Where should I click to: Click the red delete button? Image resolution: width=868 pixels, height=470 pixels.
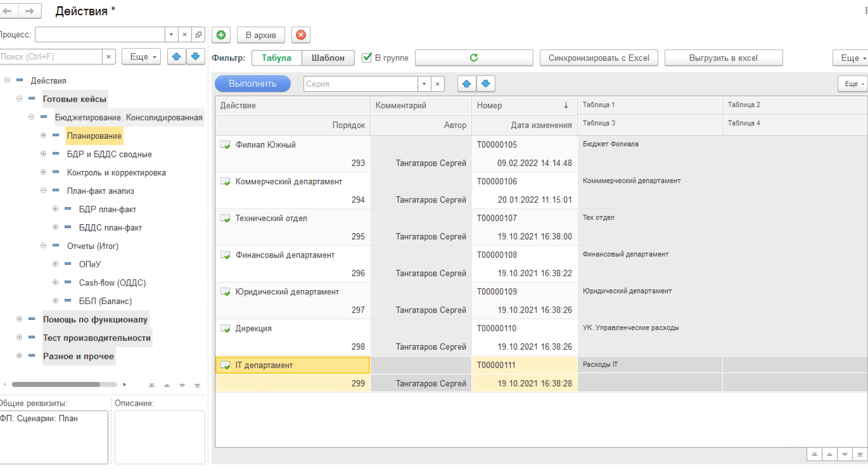(301, 35)
